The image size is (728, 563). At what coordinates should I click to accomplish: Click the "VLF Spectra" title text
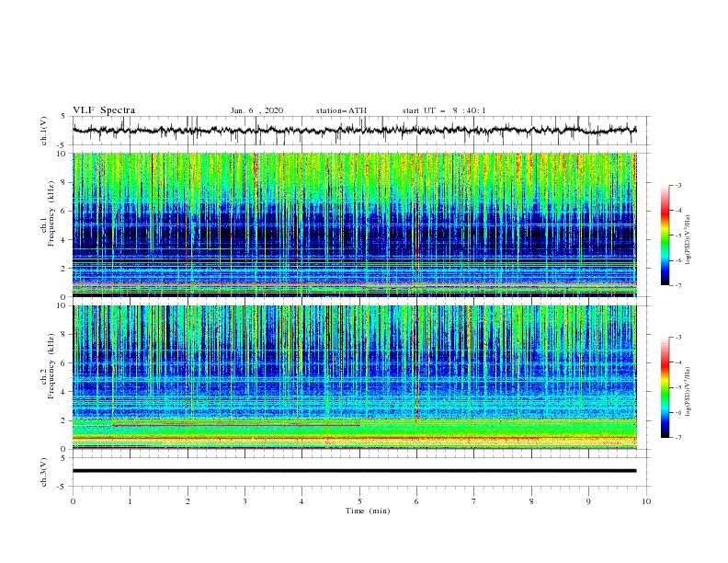point(104,110)
